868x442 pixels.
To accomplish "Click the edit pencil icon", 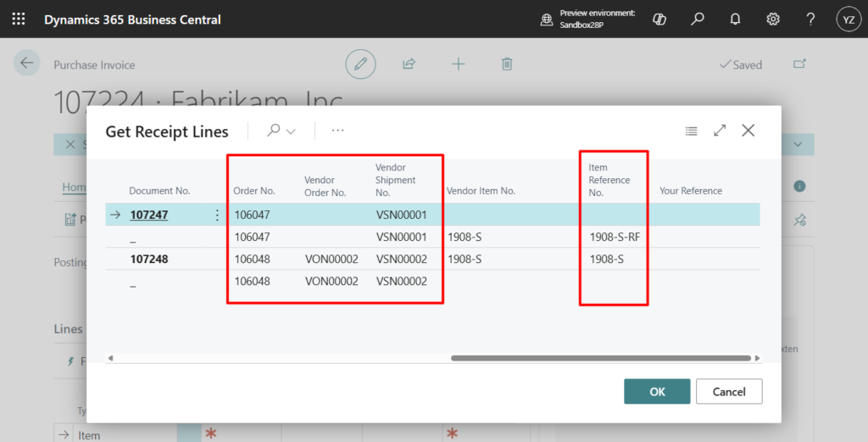I will (x=360, y=64).
